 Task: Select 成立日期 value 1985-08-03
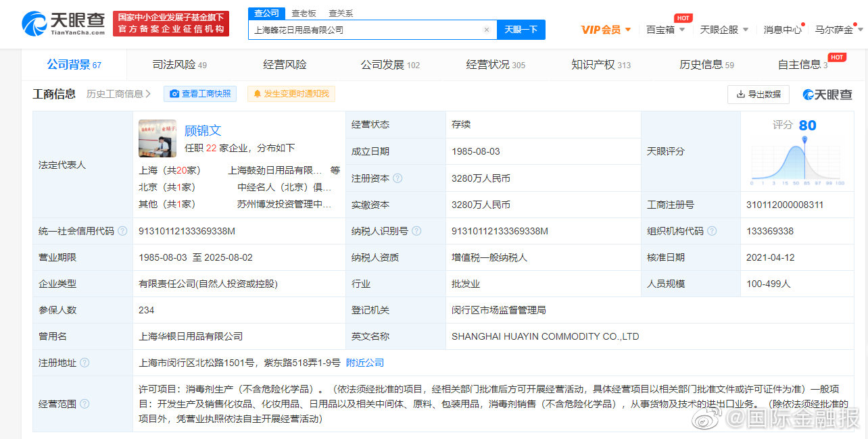tap(476, 151)
